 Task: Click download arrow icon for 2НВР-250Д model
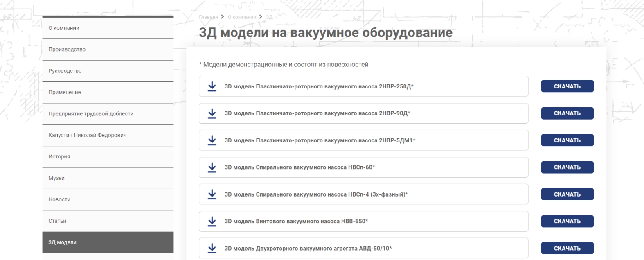(212, 86)
